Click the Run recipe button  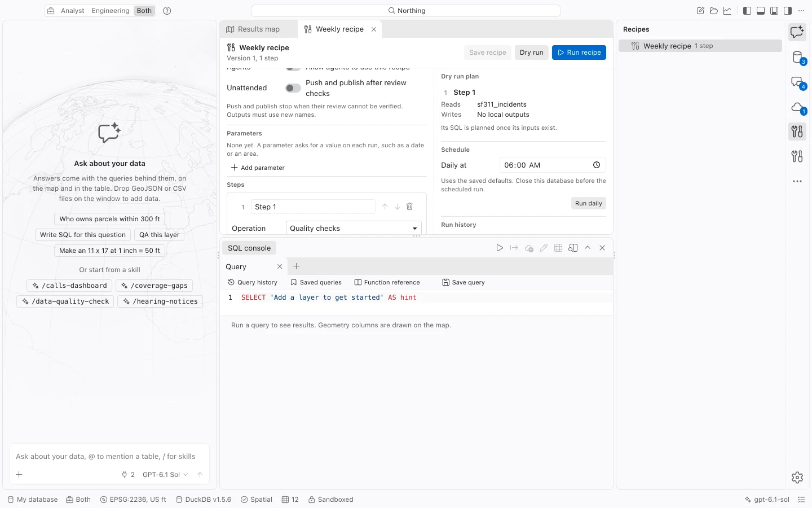(x=579, y=52)
